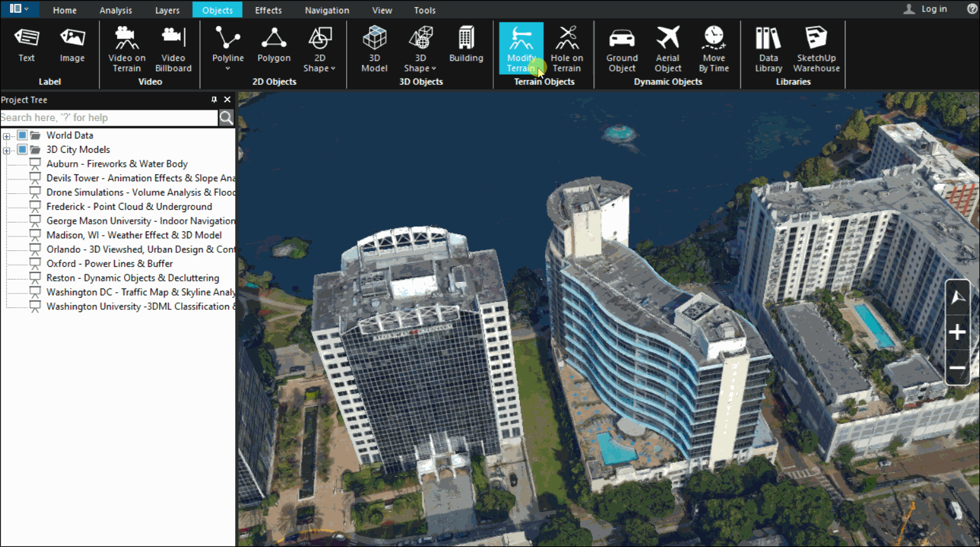This screenshot has width=980, height=547.
Task: Open the help question mark icon
Action: point(972,9)
